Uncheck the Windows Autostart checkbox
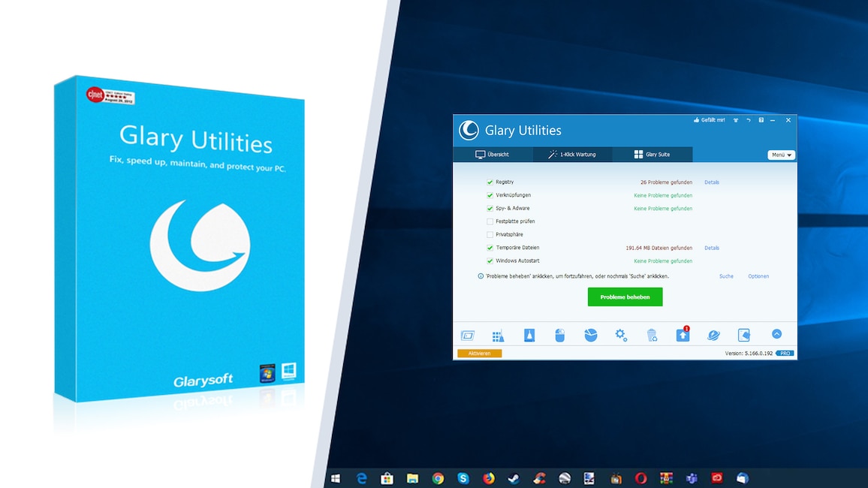The image size is (868, 488). coord(490,261)
